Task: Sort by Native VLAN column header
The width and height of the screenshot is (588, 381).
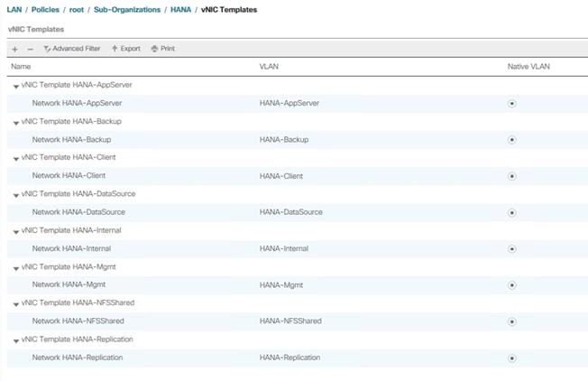Action: (528, 67)
